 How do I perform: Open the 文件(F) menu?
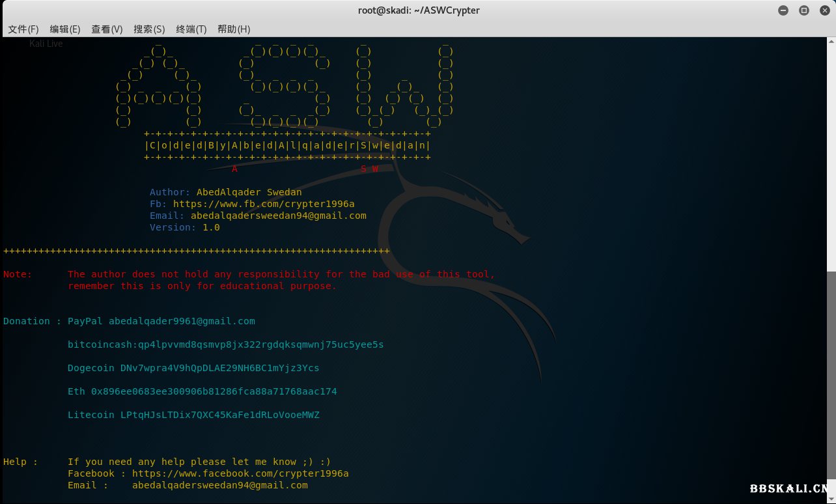[23, 29]
